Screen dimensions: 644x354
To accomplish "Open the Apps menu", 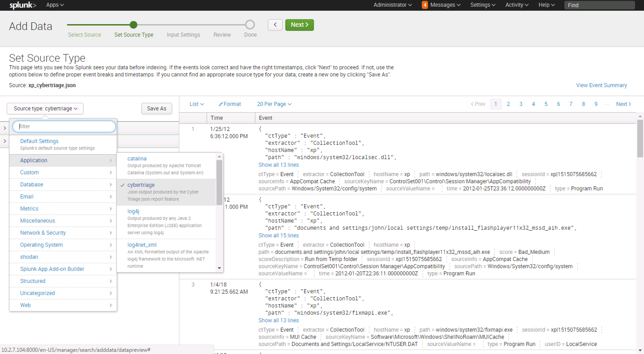I will [x=55, y=5].
